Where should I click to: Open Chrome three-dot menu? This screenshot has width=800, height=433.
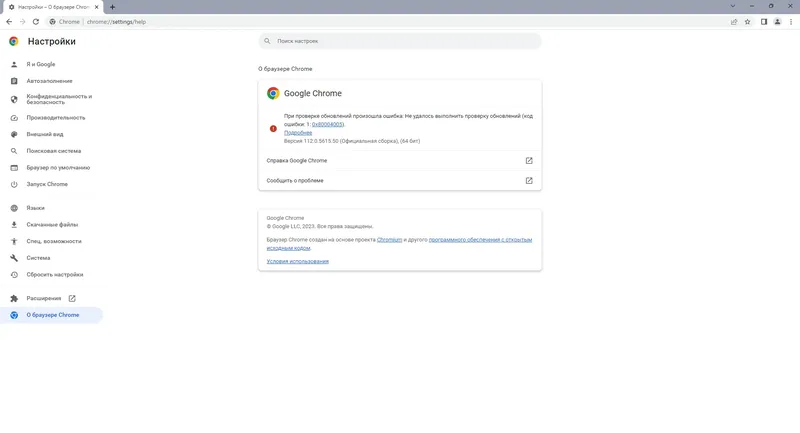coord(791,21)
